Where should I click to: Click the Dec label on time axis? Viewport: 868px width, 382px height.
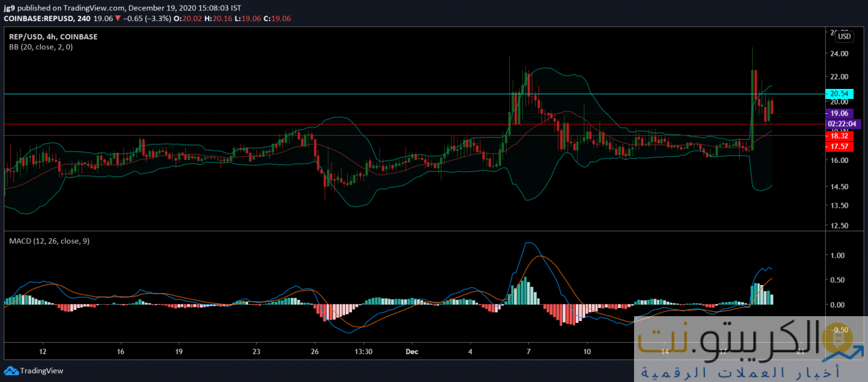click(x=412, y=352)
